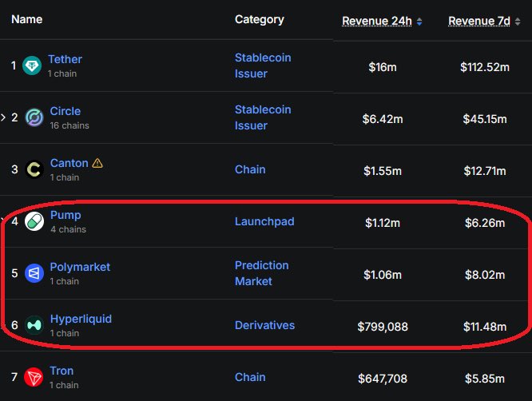Click rank number 4 beside Pump
Screen dimensions: 532x401
14,221
